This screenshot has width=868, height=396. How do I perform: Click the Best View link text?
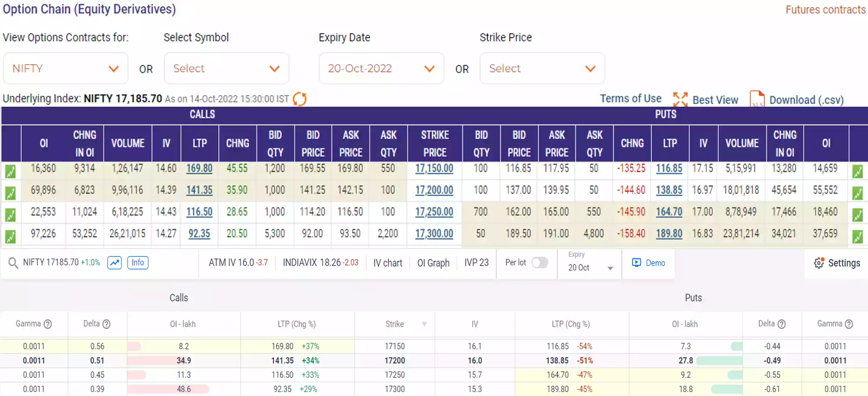tap(715, 100)
